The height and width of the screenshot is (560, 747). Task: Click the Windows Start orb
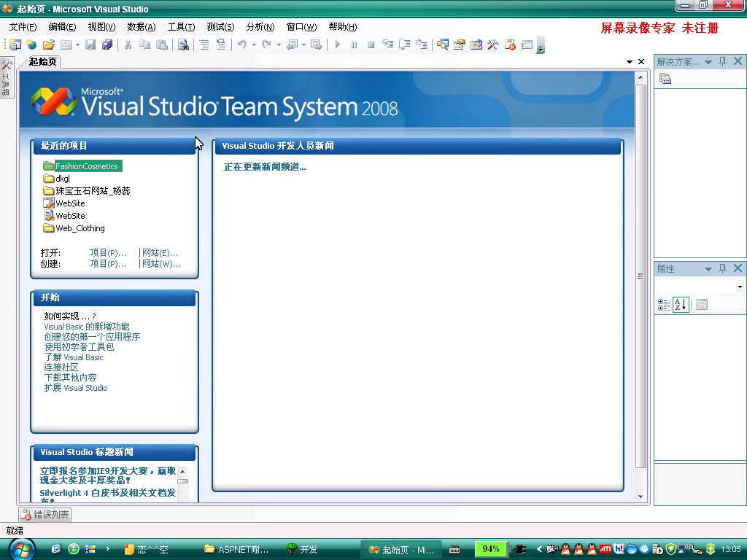pos(22,550)
